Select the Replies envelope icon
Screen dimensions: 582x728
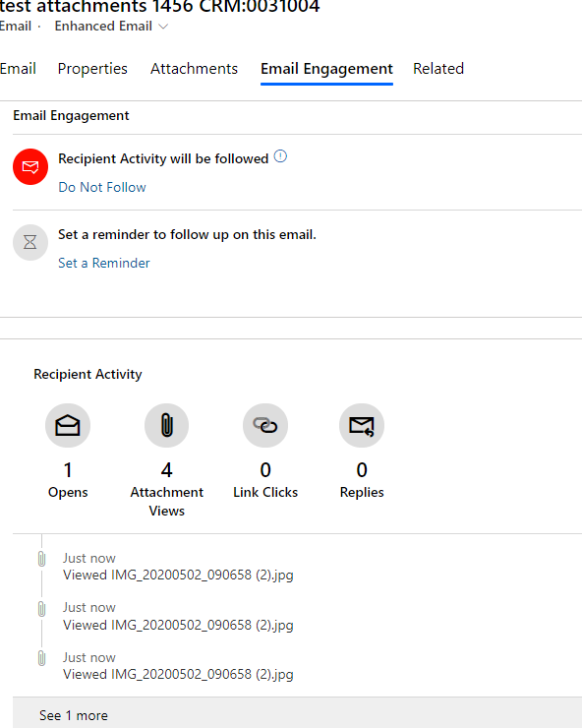coord(362,425)
